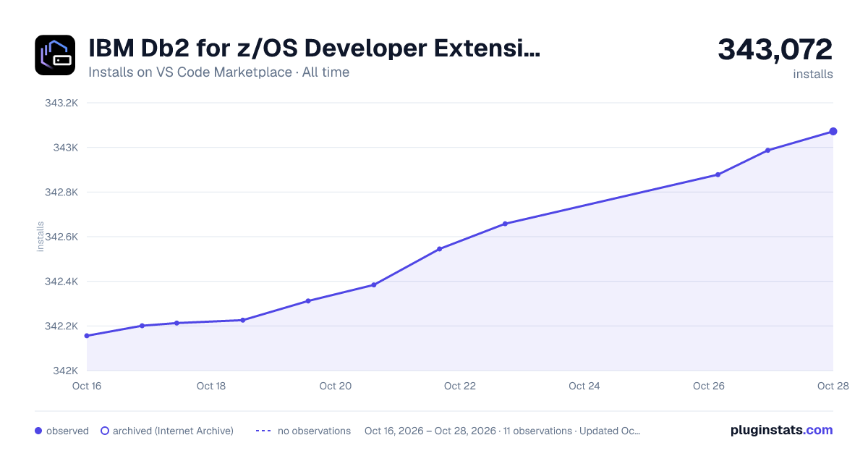Click the vertical 'installs' axis title
This screenshot has height=456, width=868.
(41, 237)
